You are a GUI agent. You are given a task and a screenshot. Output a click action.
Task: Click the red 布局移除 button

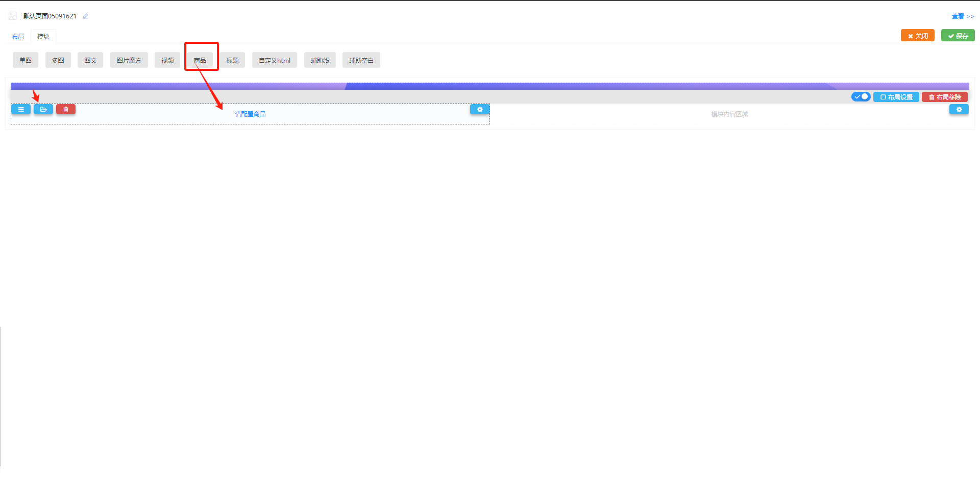pos(945,97)
